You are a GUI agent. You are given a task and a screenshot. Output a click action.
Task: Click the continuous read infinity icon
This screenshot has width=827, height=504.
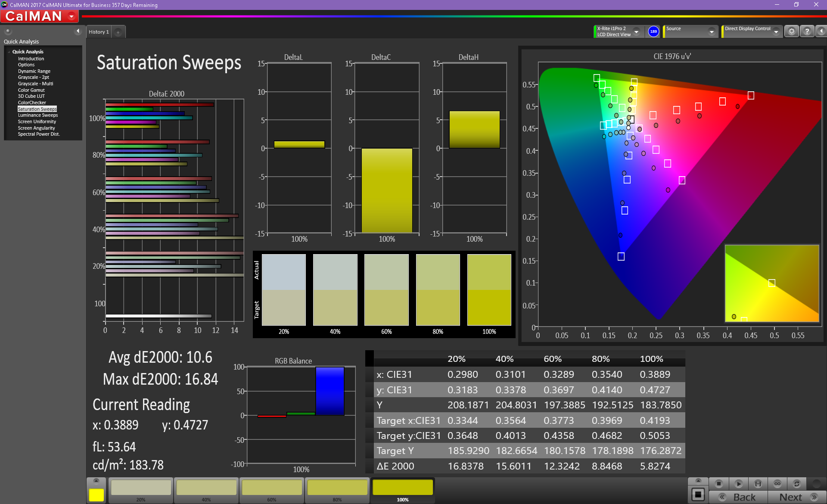pyautogui.click(x=777, y=484)
